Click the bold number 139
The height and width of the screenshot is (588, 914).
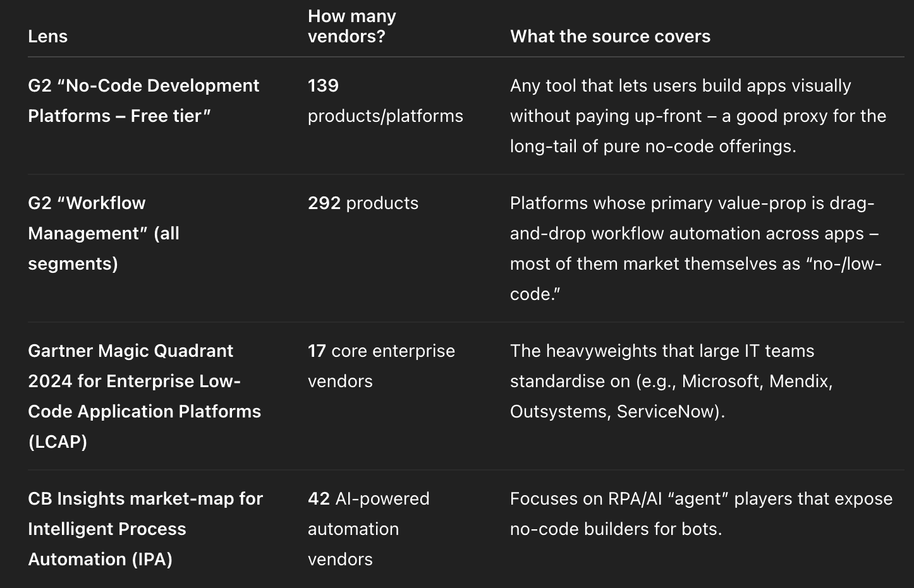(323, 85)
